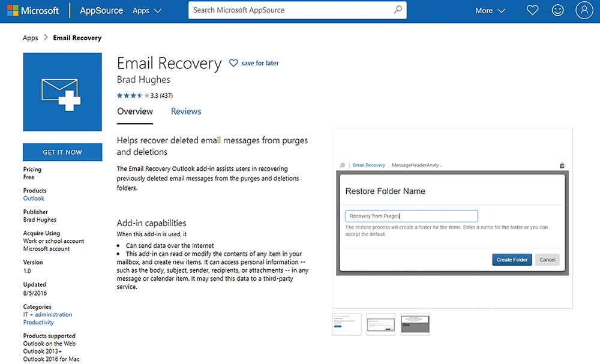600x364 pixels.
Task: Open the AppSource home link
Action: click(x=101, y=11)
